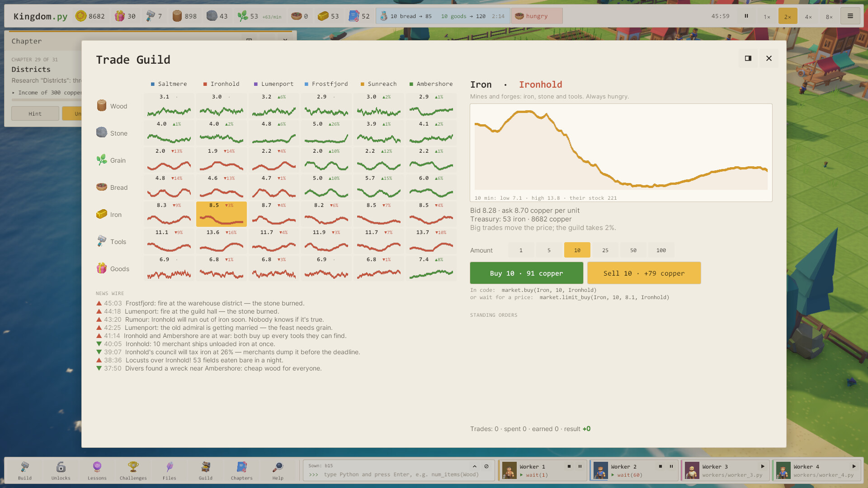Image resolution: width=868 pixels, height=488 pixels.
Task: Toggle the Trade Guild side-panel layout icon
Action: pos(748,58)
